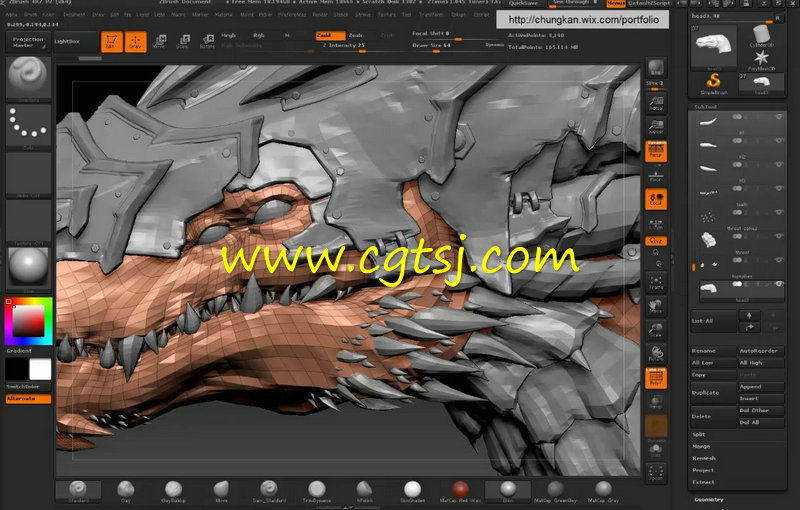Click the BPR render button
The image size is (800, 510).
click(x=656, y=68)
